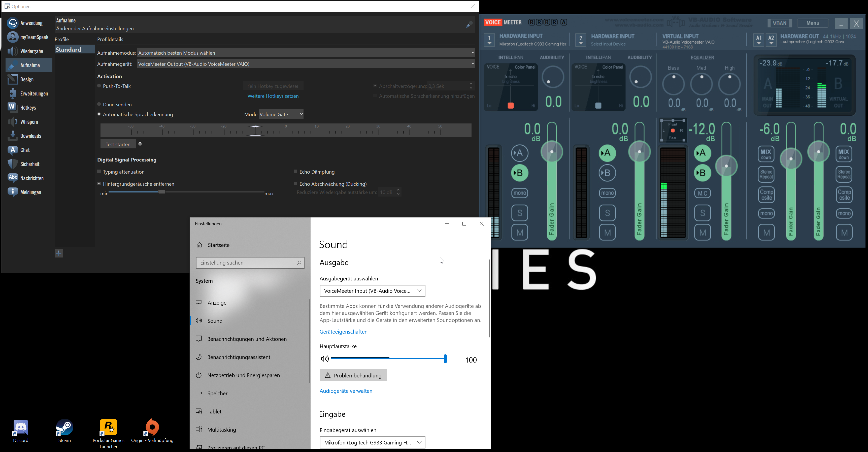Viewport: 868px width, 452px height.
Task: Open the Ausgabegerät auswählen dropdown
Action: click(x=372, y=291)
